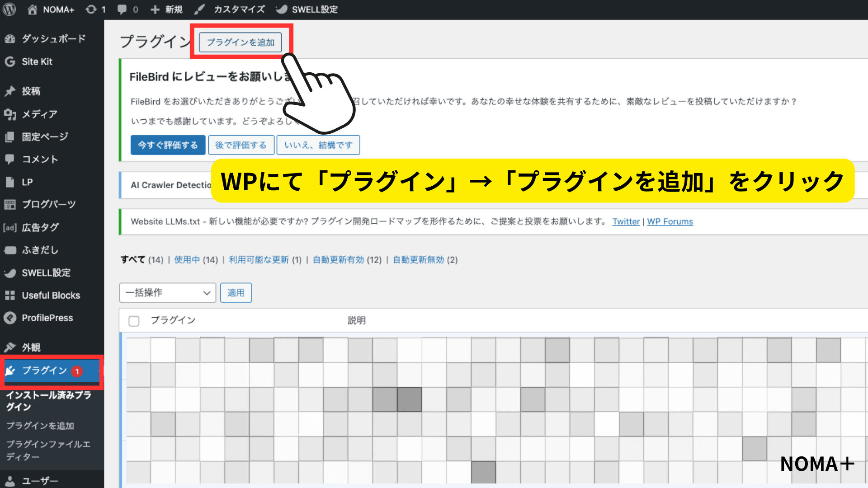Click the SWELL設定 sidebar icon

click(x=10, y=273)
